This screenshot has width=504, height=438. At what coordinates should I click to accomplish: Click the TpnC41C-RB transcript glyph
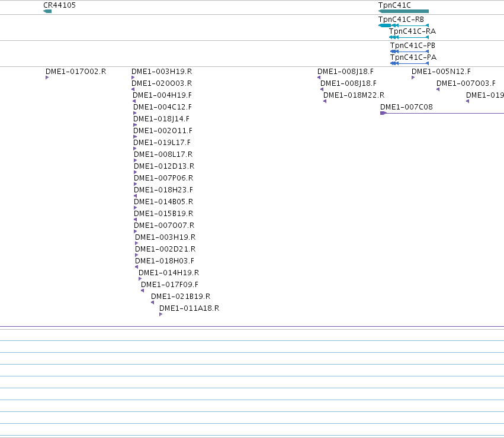pyautogui.click(x=403, y=25)
